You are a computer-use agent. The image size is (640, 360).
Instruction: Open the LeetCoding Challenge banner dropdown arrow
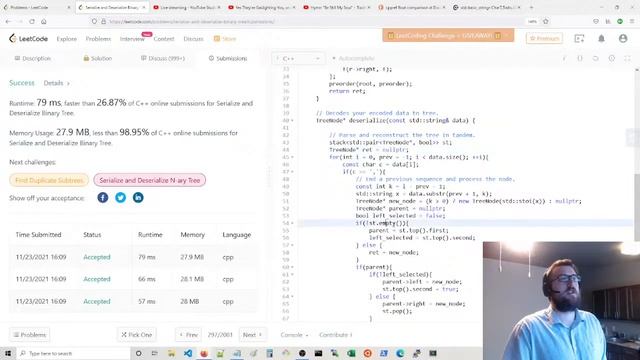pyautogui.click(x=506, y=36)
